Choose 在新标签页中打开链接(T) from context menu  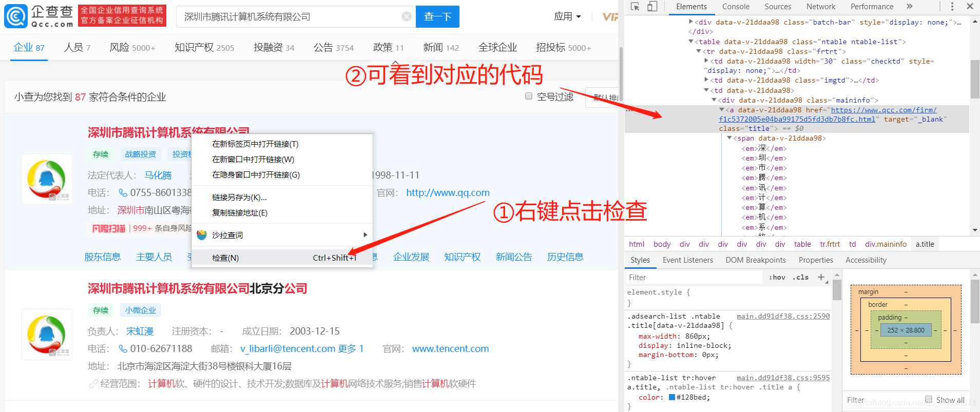(x=282, y=144)
